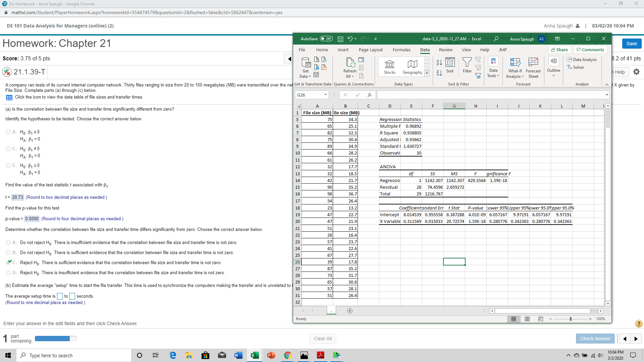Click the Save button top right

[633, 43]
